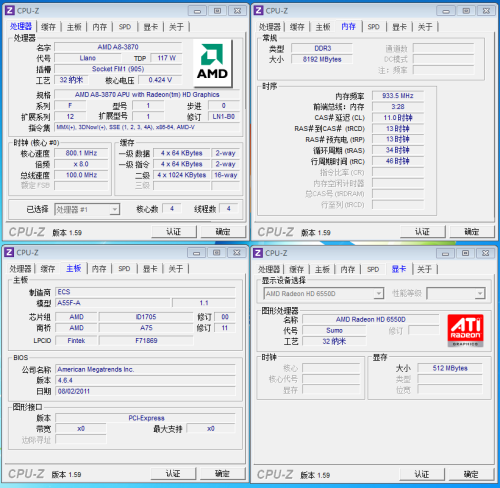500x488 pixels.
Task: Click the CAS latency value 11.0
Action: pos(398,118)
